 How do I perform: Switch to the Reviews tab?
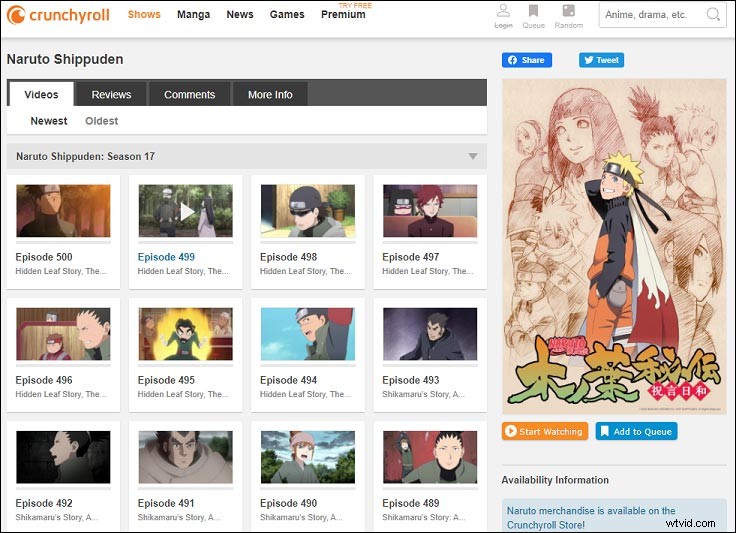pyautogui.click(x=111, y=94)
